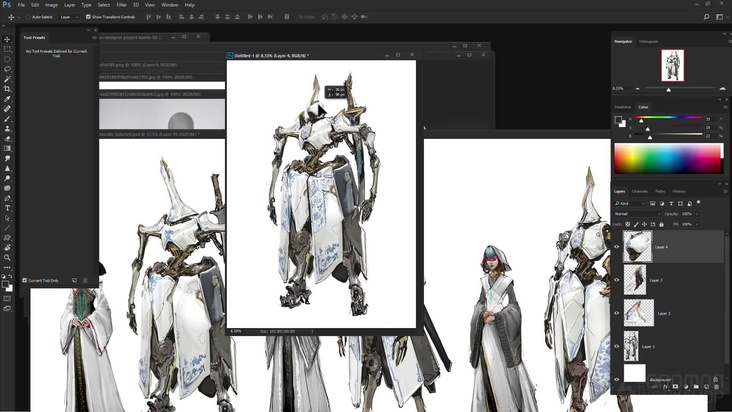Click the color spectrum ramp
The width and height of the screenshot is (732, 412).
point(669,159)
